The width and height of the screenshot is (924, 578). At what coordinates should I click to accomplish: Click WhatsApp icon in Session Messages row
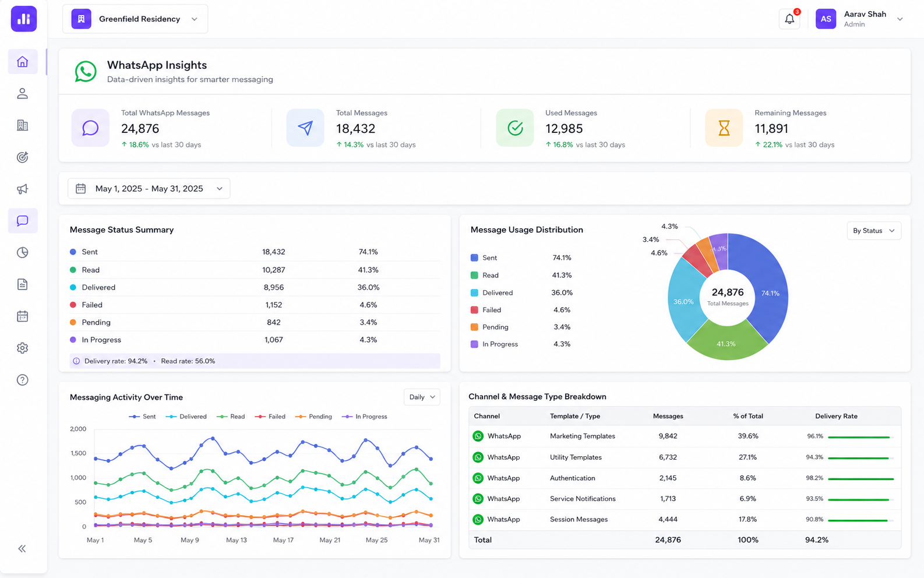(478, 519)
